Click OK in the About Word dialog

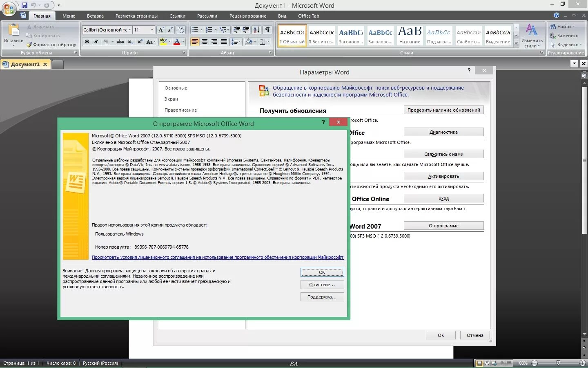point(322,272)
